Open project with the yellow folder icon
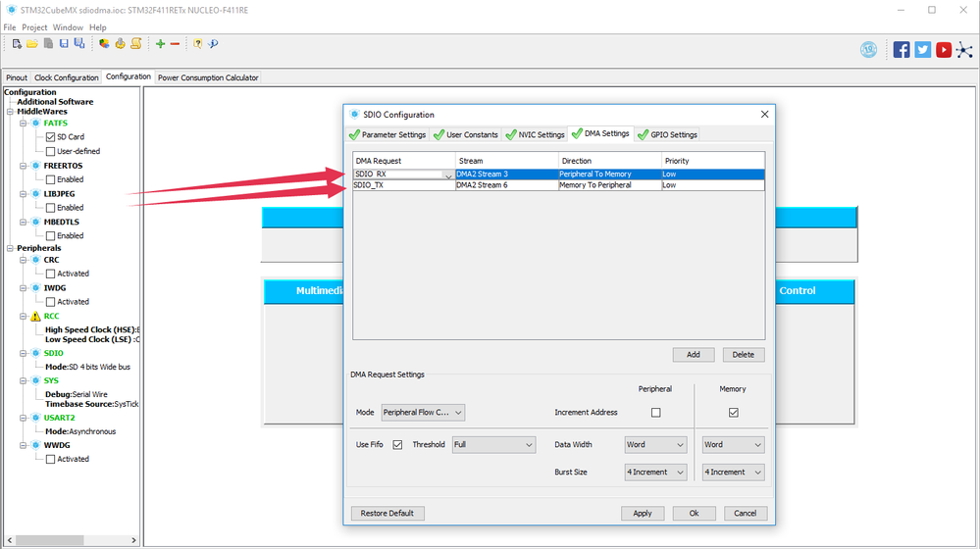Image resolution: width=980 pixels, height=549 pixels. pos(31,44)
